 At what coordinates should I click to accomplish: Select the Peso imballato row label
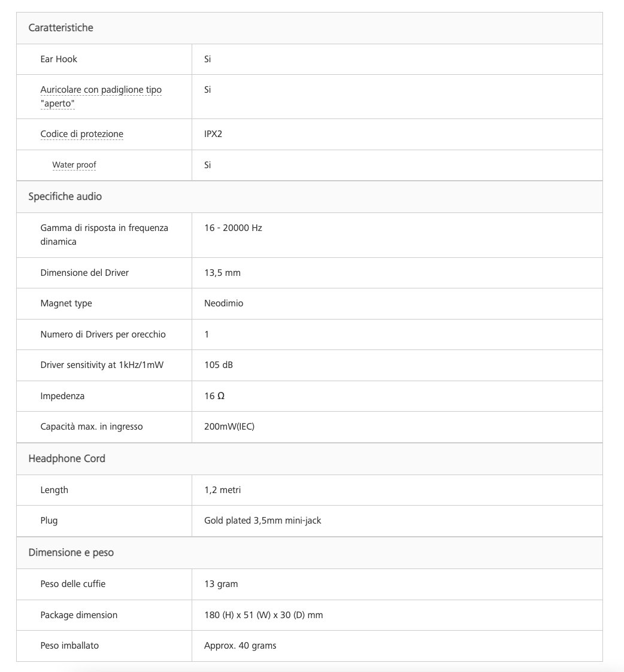(x=69, y=646)
